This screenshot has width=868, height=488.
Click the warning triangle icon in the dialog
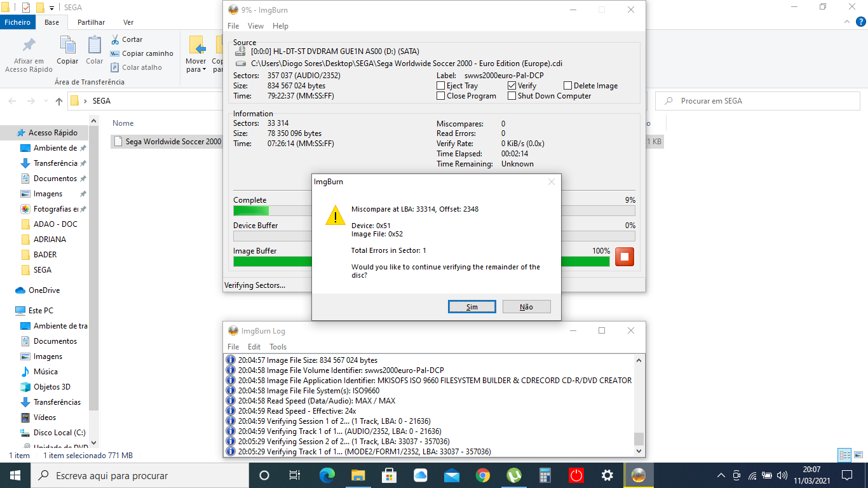pyautogui.click(x=336, y=215)
